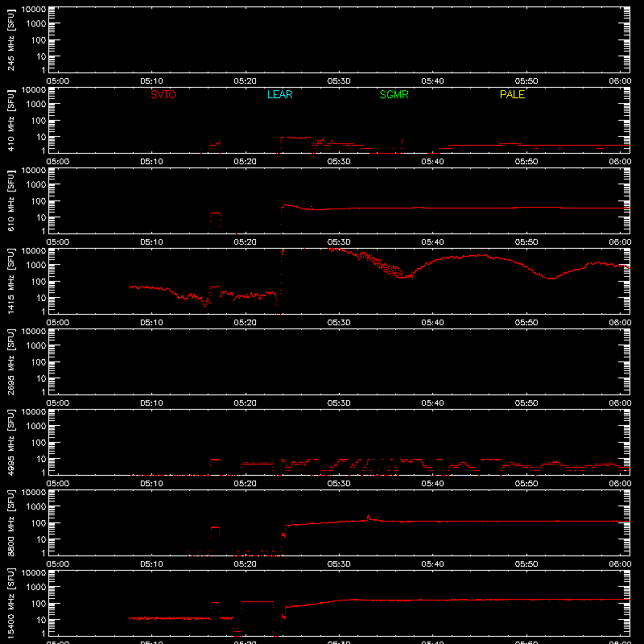
Task: Click the 05:30 label under the 1415 MHz plot
Action: point(339,323)
